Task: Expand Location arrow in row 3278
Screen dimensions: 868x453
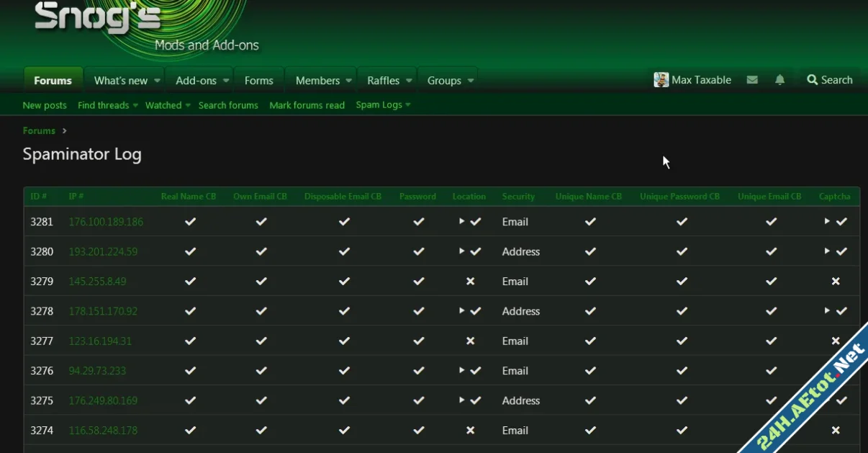Action: click(x=461, y=311)
